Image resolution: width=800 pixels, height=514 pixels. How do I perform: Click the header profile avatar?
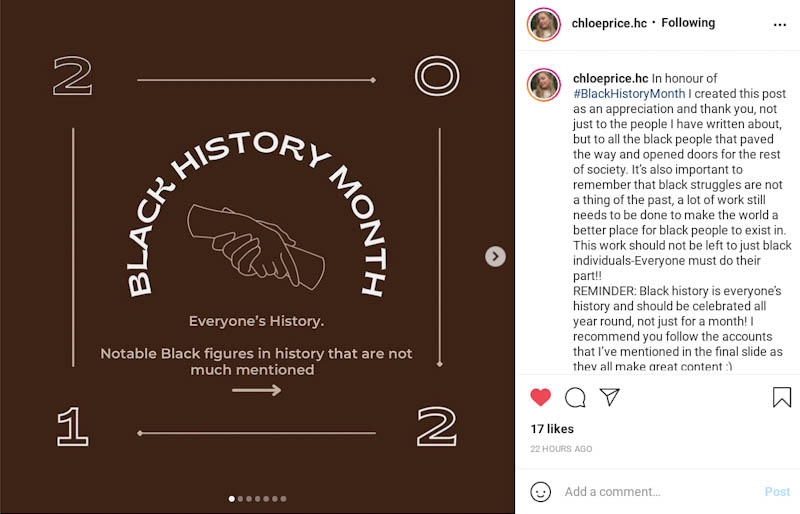pos(544,23)
